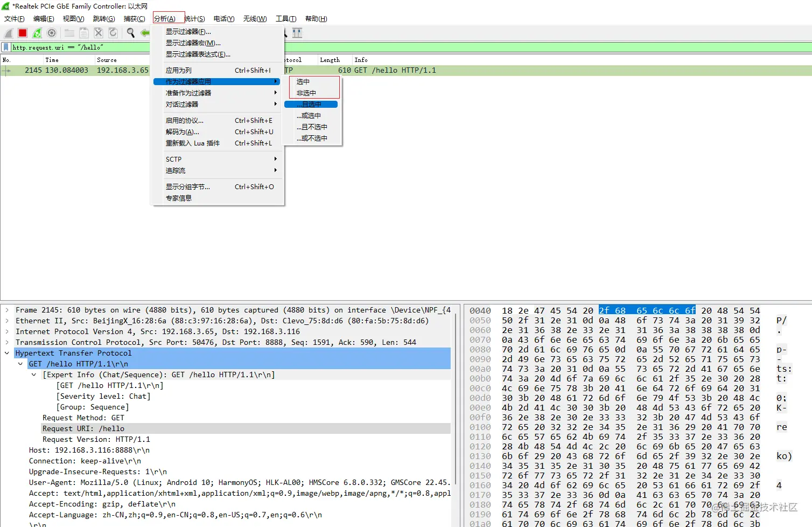
Task: Open the 视图(V) menu
Action: tap(73, 19)
